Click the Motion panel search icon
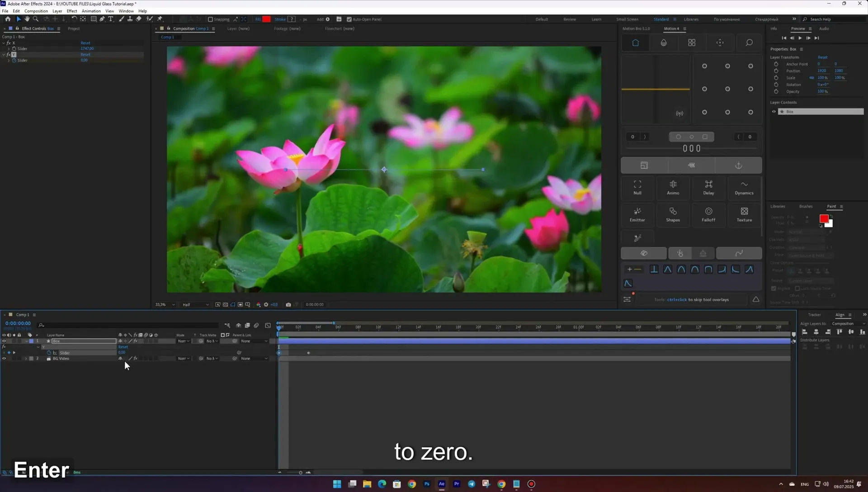868x492 pixels. coord(749,43)
